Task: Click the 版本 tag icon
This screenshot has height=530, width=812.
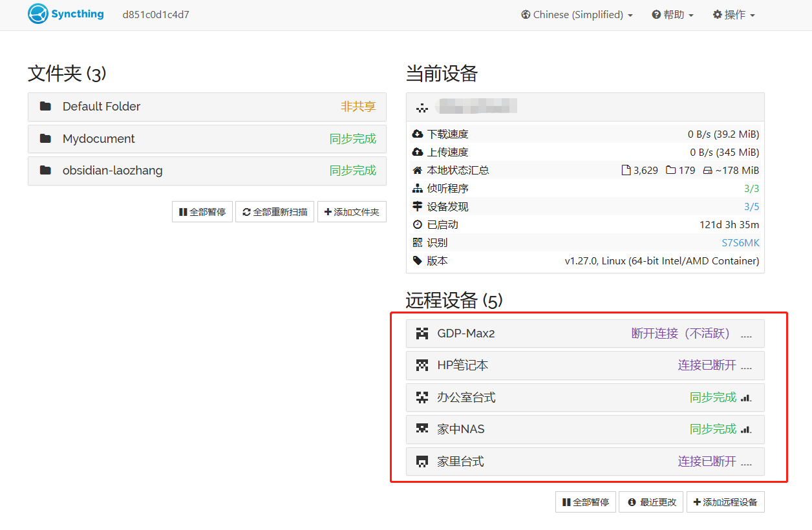Action: pos(418,261)
